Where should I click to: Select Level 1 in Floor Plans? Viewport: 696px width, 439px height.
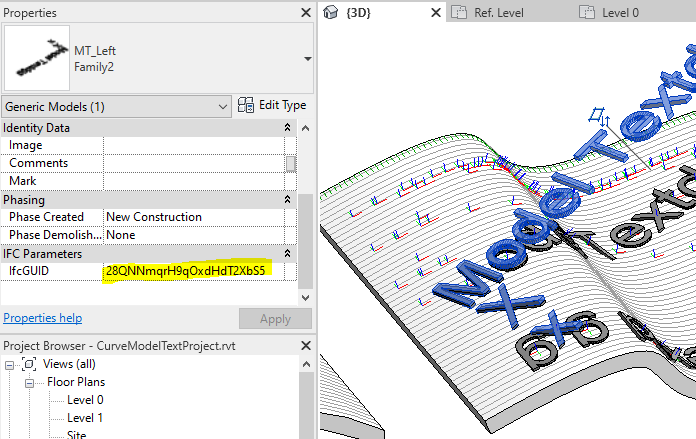(x=84, y=417)
